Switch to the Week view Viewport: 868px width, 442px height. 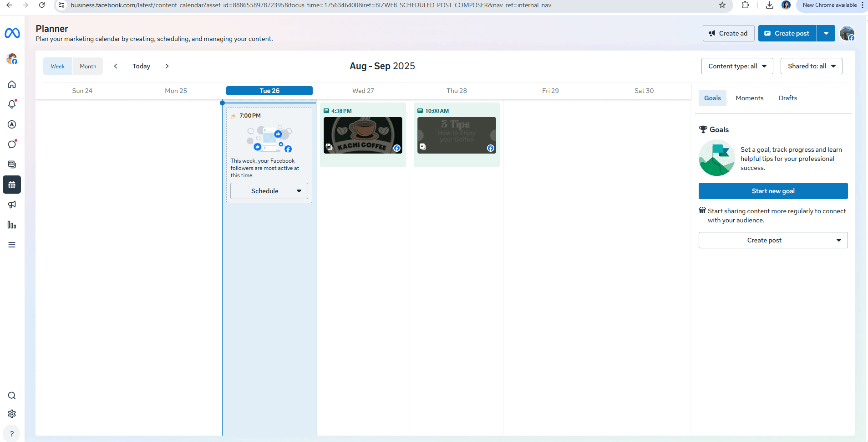[x=57, y=66]
